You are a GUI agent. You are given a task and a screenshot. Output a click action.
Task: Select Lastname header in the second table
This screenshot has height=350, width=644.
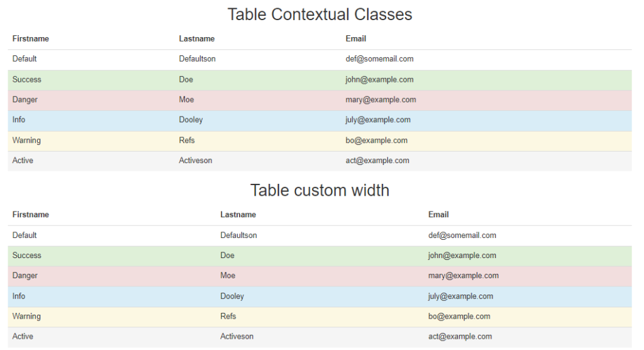click(x=238, y=215)
